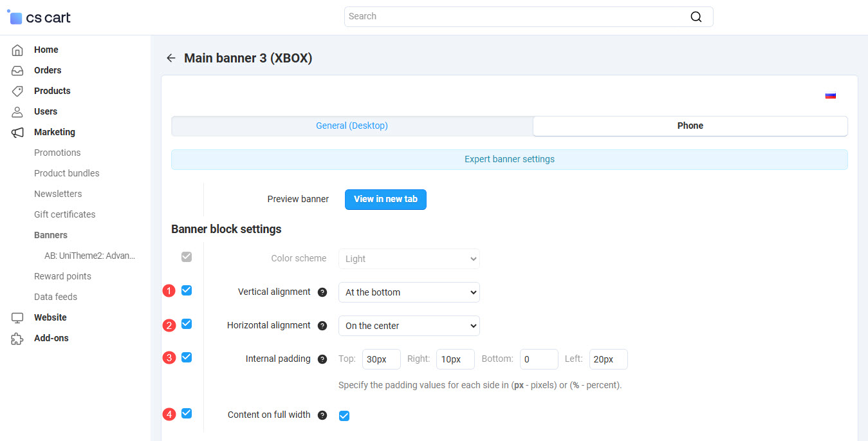
Task: Select the Phone tab
Action: [690, 126]
